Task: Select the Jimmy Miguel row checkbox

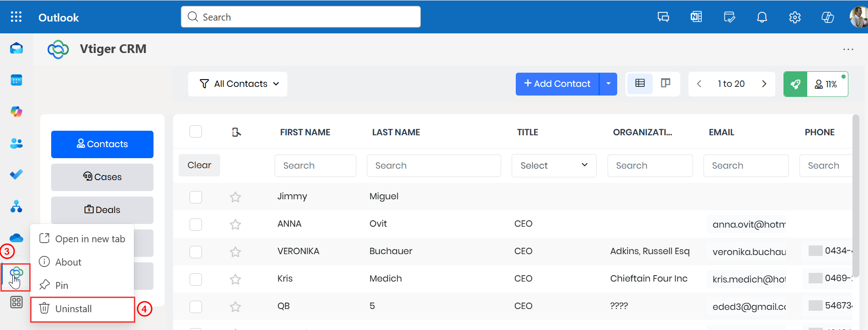Action: [x=196, y=197]
